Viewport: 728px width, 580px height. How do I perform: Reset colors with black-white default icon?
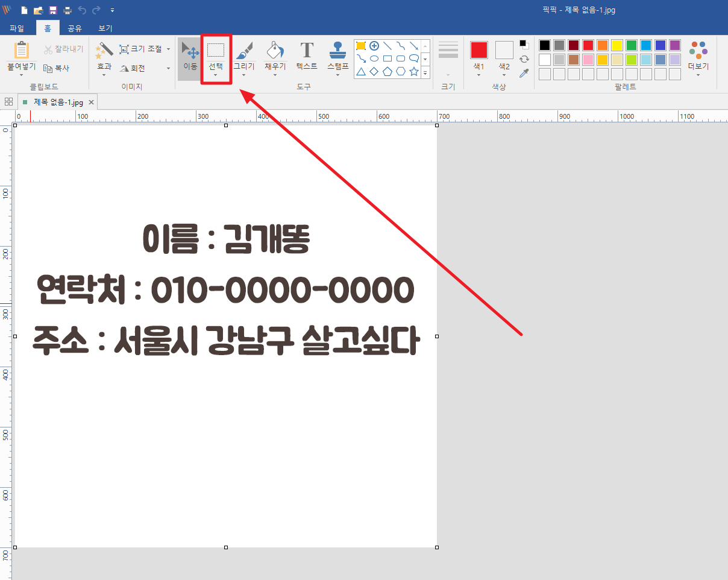(524, 45)
